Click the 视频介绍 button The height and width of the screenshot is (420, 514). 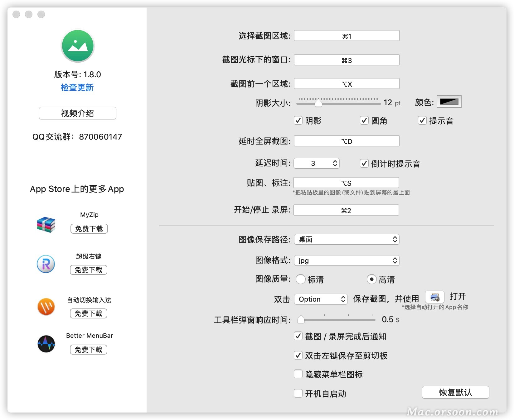tap(77, 113)
